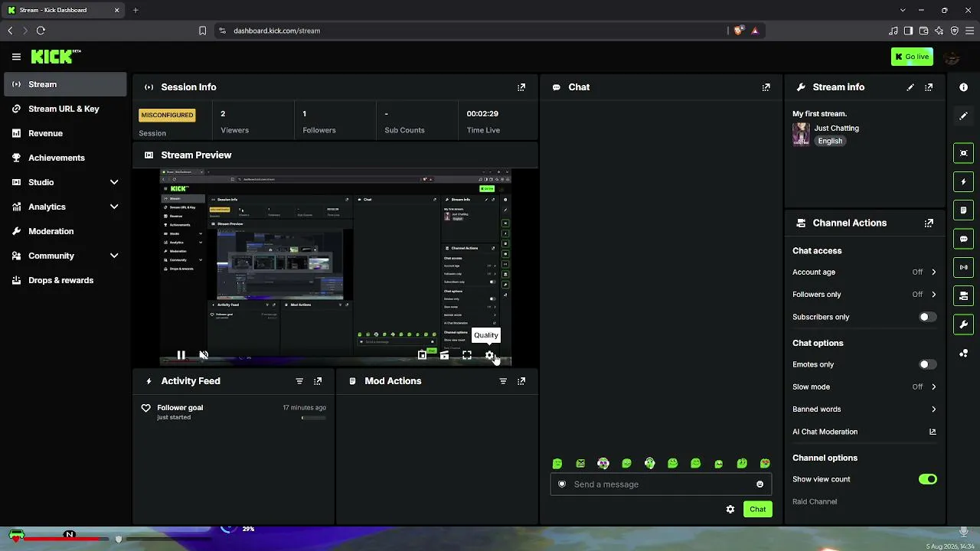Click Raid Channel option
Image resolution: width=980 pixels, height=551 pixels.
(x=815, y=502)
